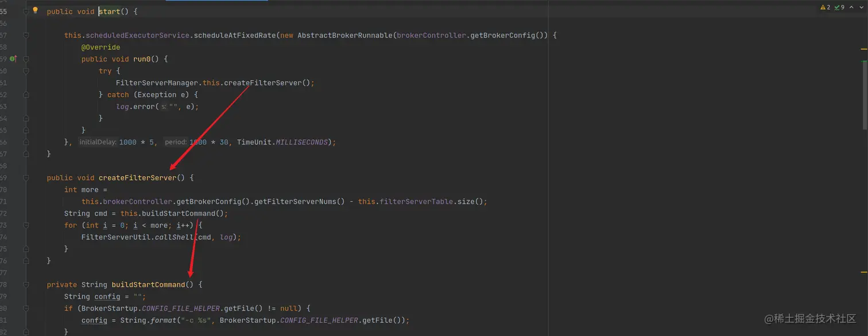This screenshot has width=868, height=336.
Task: Collapse the run0() method fold marker
Action: [26, 59]
